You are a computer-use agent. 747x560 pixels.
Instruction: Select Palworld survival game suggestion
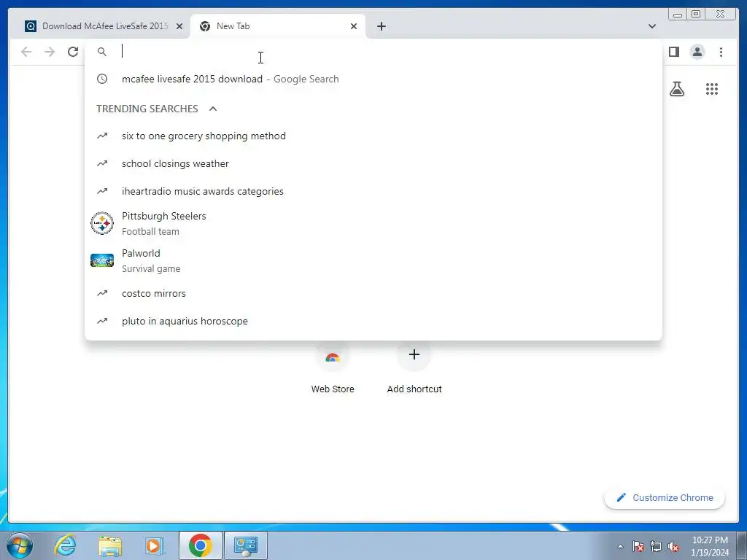pos(373,260)
